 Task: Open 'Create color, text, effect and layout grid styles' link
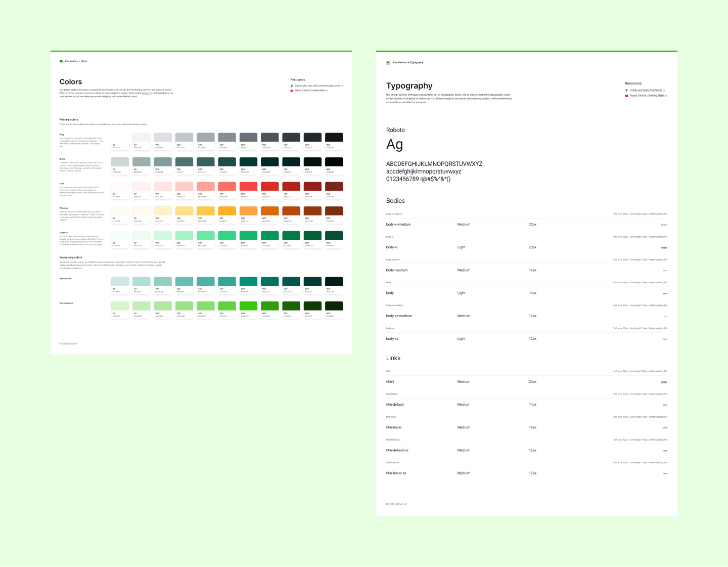(318, 86)
